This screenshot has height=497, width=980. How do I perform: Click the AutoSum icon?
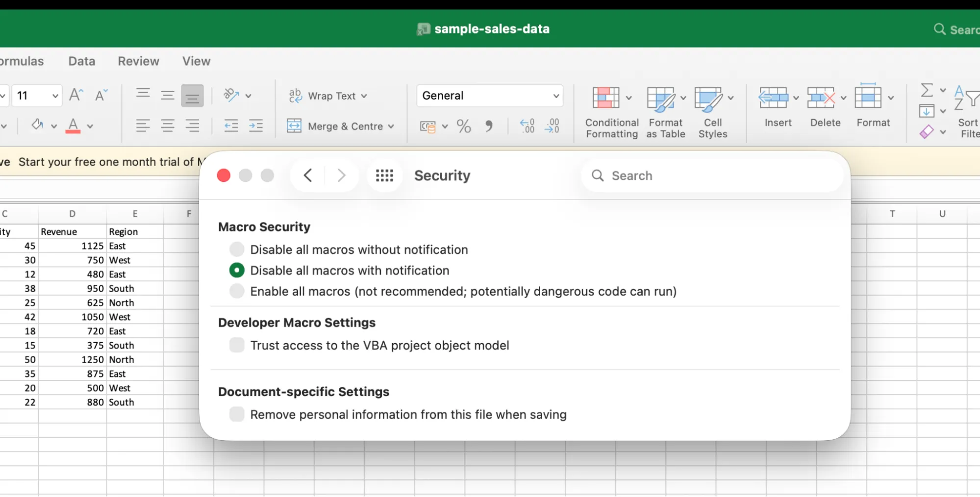point(926,90)
